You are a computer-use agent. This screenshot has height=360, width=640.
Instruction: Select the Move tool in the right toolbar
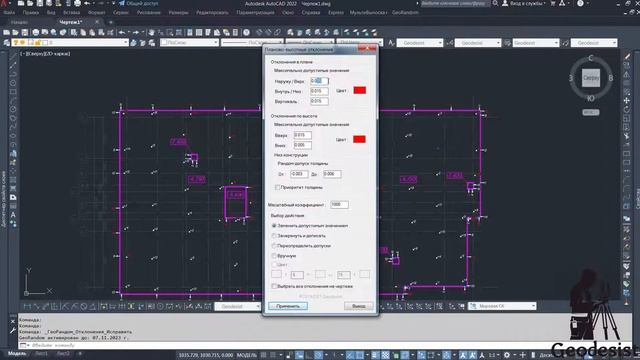pyautogui.click(x=627, y=101)
